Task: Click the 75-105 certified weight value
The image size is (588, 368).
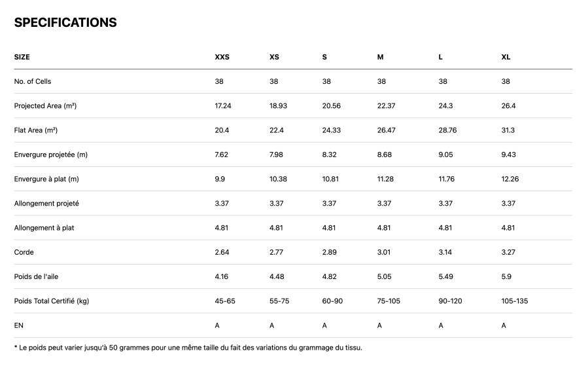Action: (x=389, y=301)
